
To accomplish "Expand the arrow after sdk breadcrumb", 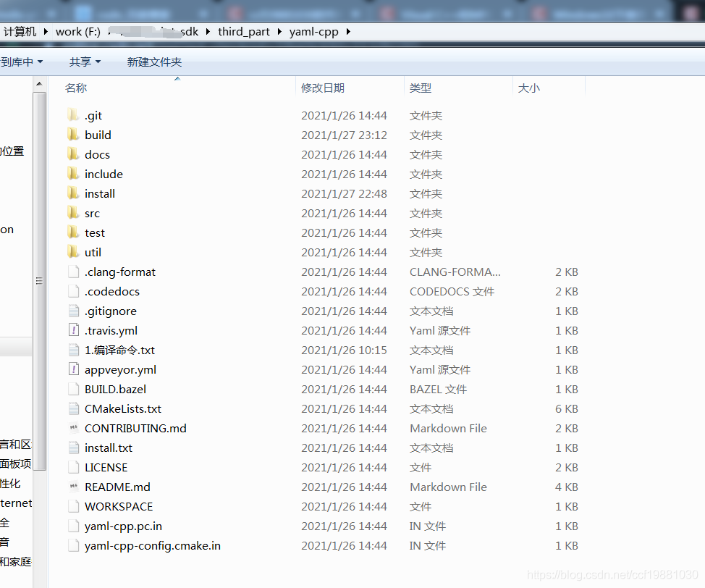I will click(x=208, y=31).
